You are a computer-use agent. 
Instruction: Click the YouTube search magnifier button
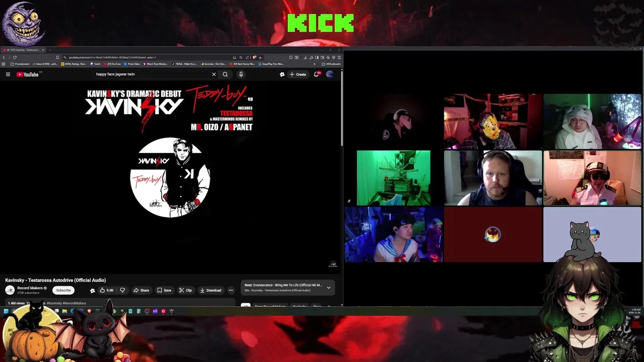click(x=225, y=74)
